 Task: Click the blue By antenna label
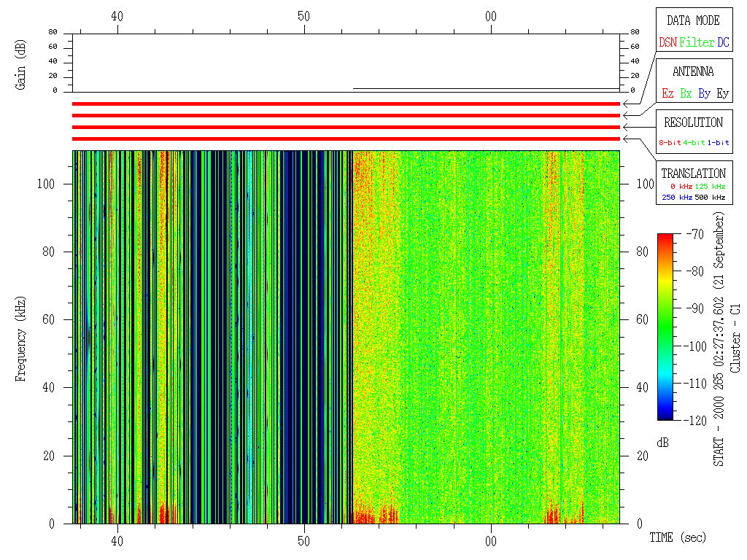click(704, 94)
